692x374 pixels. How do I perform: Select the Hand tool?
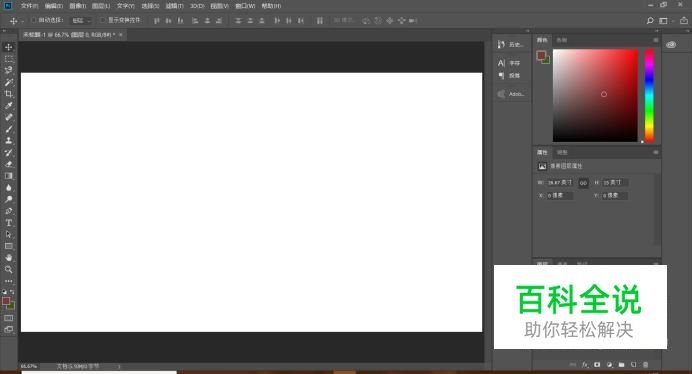coord(8,258)
